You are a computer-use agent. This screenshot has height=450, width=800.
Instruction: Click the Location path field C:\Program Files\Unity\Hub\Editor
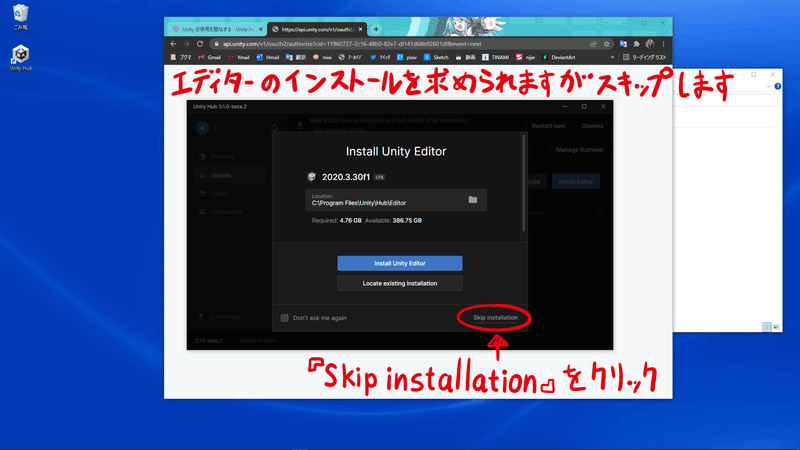point(395,199)
